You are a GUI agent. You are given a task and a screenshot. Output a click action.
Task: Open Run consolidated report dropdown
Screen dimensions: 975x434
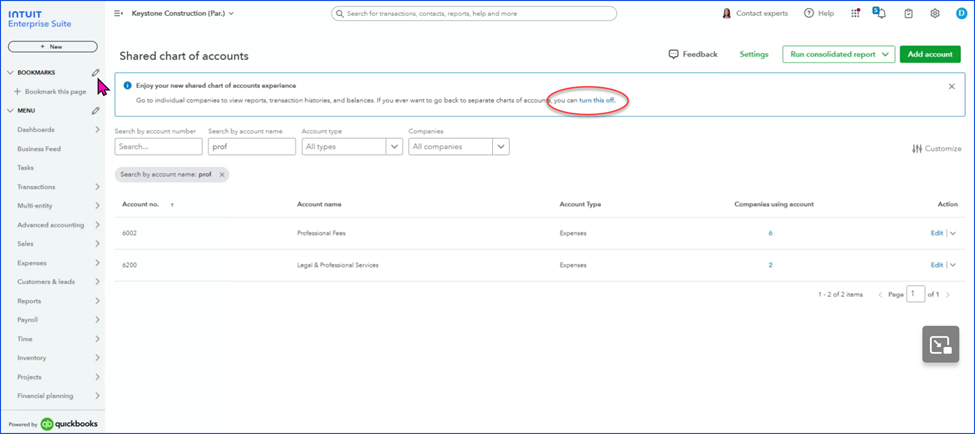(838, 54)
